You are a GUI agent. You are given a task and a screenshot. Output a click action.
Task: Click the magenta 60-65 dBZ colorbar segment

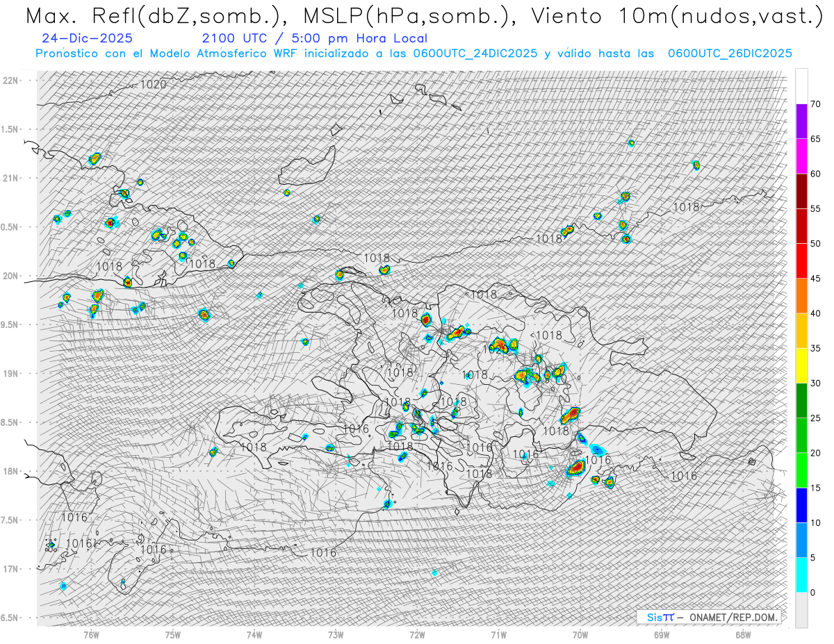(801, 156)
